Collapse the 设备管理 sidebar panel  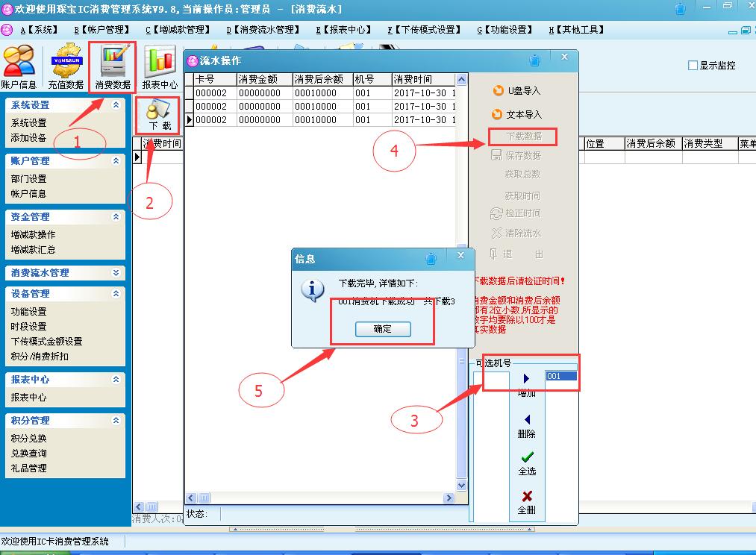tap(116, 293)
